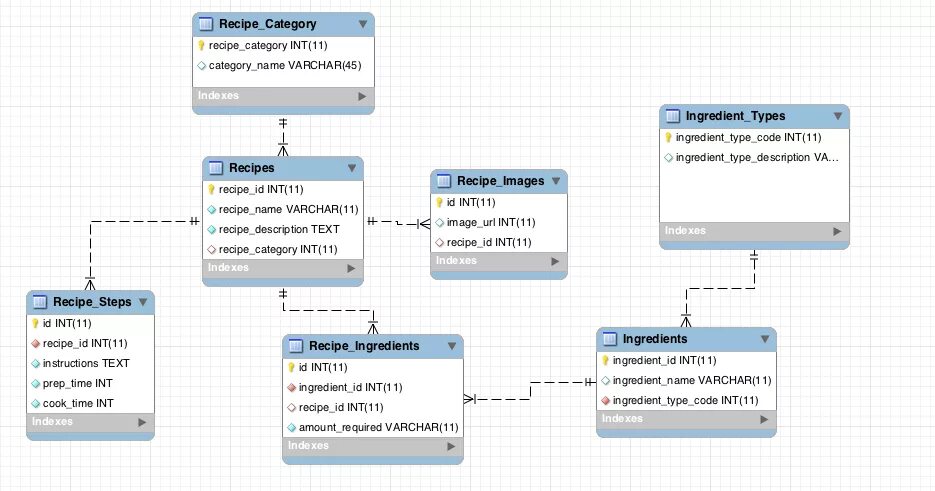935x491 pixels.
Task: Expand Indexes section of Recipes table
Action: click(x=351, y=268)
